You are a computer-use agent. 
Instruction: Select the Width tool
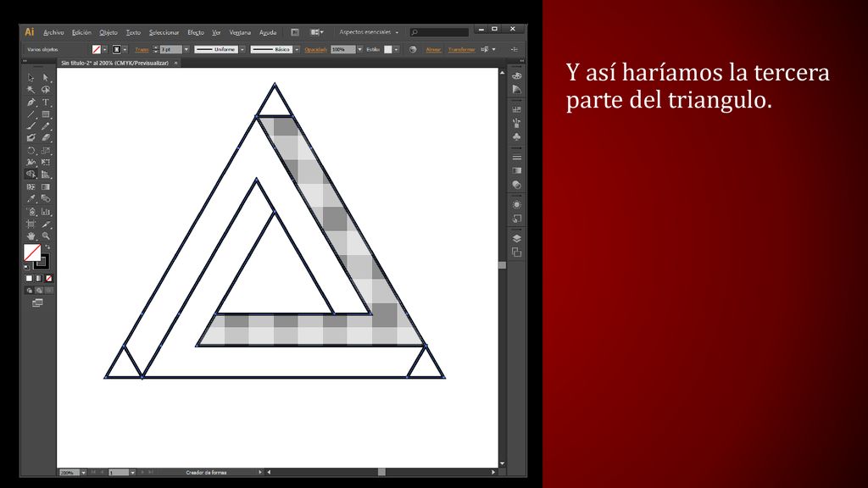pos(31,162)
